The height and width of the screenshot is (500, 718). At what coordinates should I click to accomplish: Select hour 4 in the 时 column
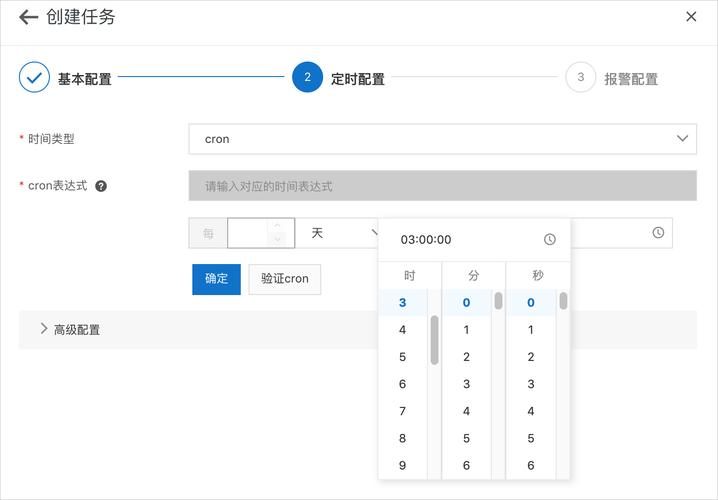coord(403,330)
